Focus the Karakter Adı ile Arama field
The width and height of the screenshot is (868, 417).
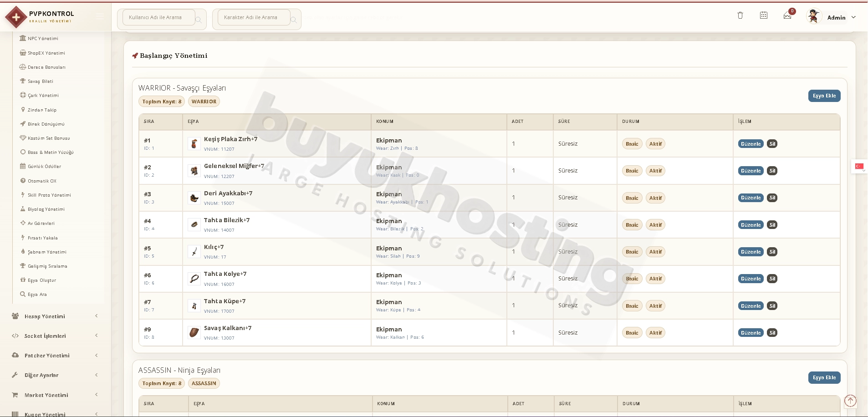(x=254, y=17)
